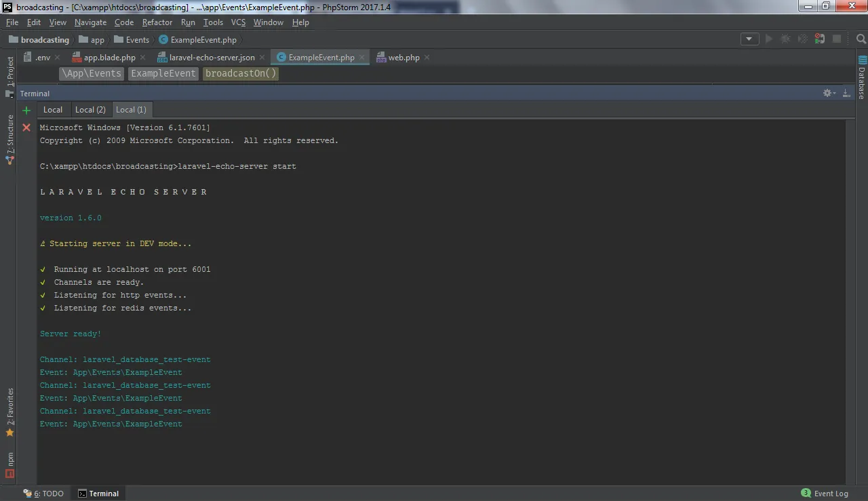Switch to the web.php editor tab
This screenshot has height=501, width=868.
pos(403,58)
